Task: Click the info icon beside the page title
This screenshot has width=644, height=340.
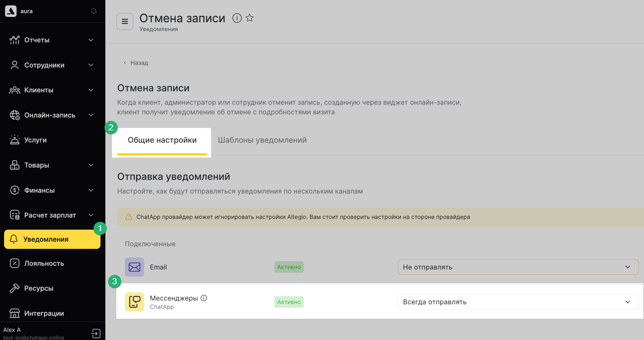Action: pyautogui.click(x=237, y=18)
